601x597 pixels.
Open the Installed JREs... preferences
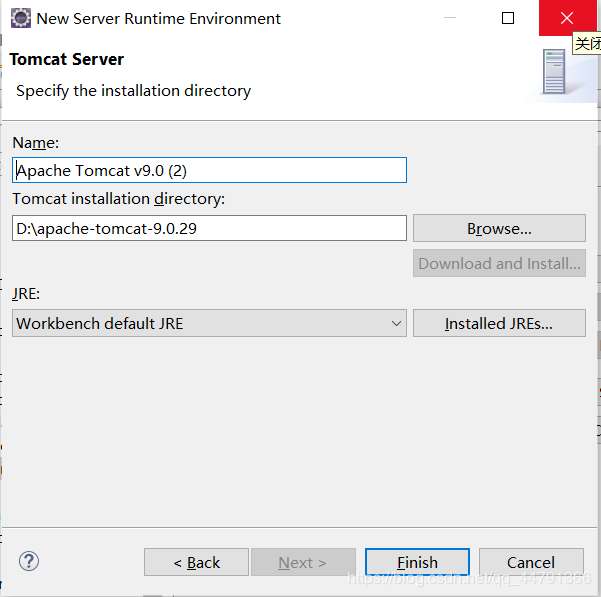(499, 323)
